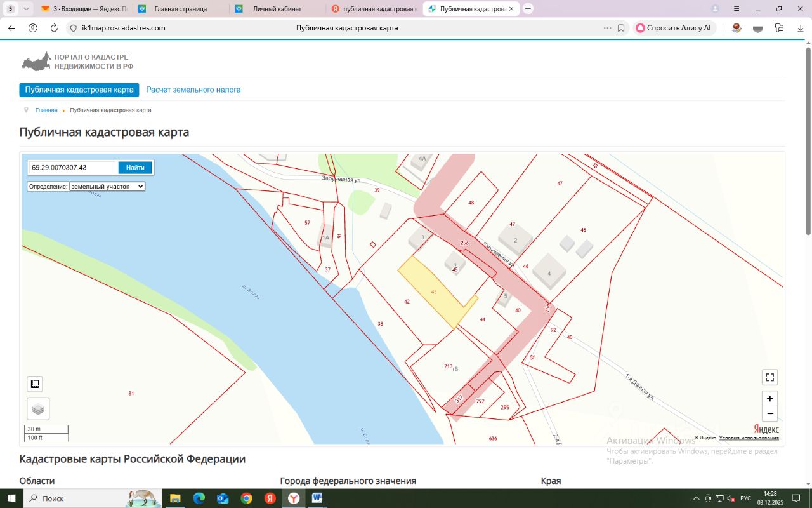812x508 pixels.
Task: Show hidden system tray icons
Action: [696, 498]
